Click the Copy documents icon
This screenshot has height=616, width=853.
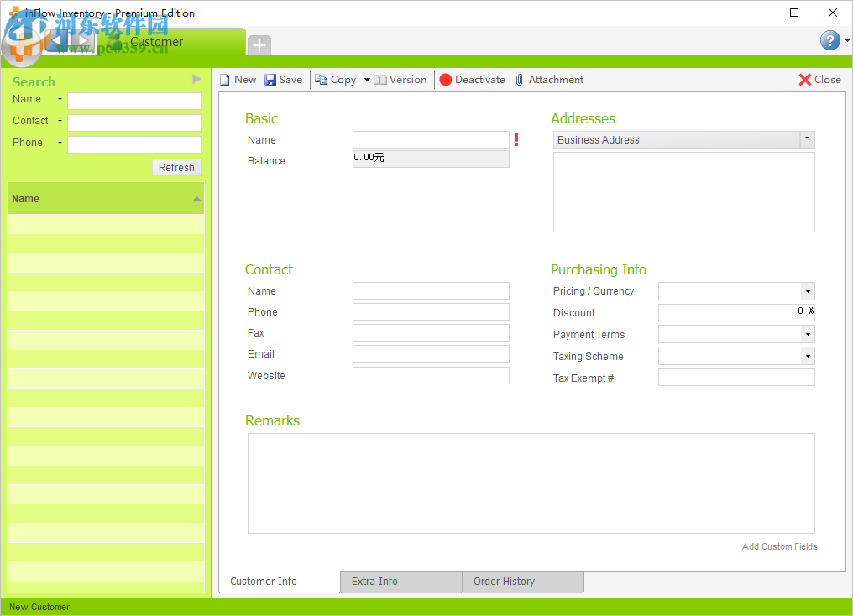point(321,80)
